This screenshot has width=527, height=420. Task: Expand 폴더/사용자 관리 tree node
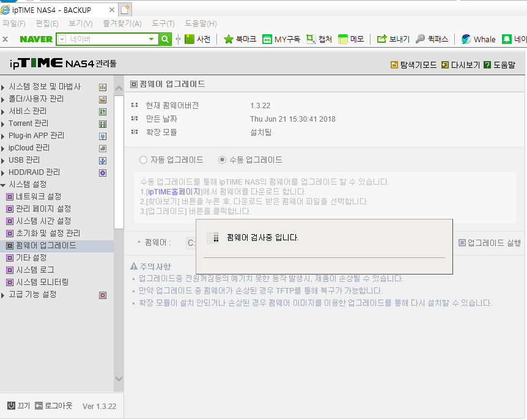[x=2, y=100]
